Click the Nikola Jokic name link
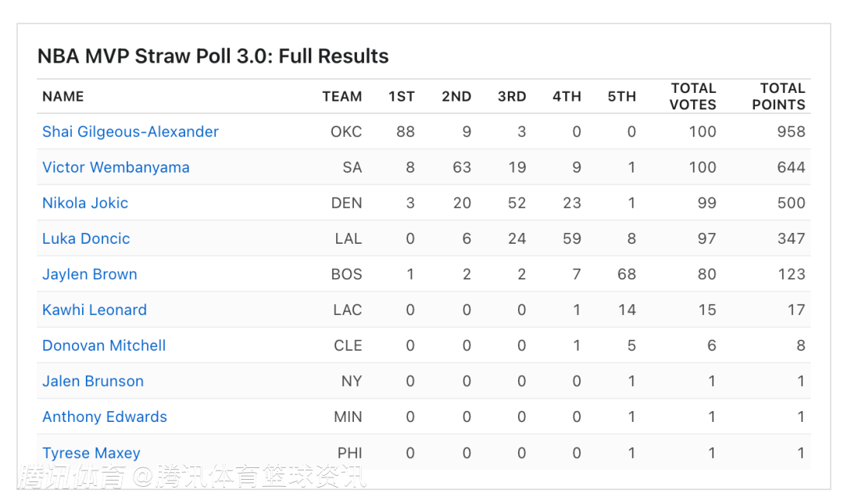 [x=85, y=203]
